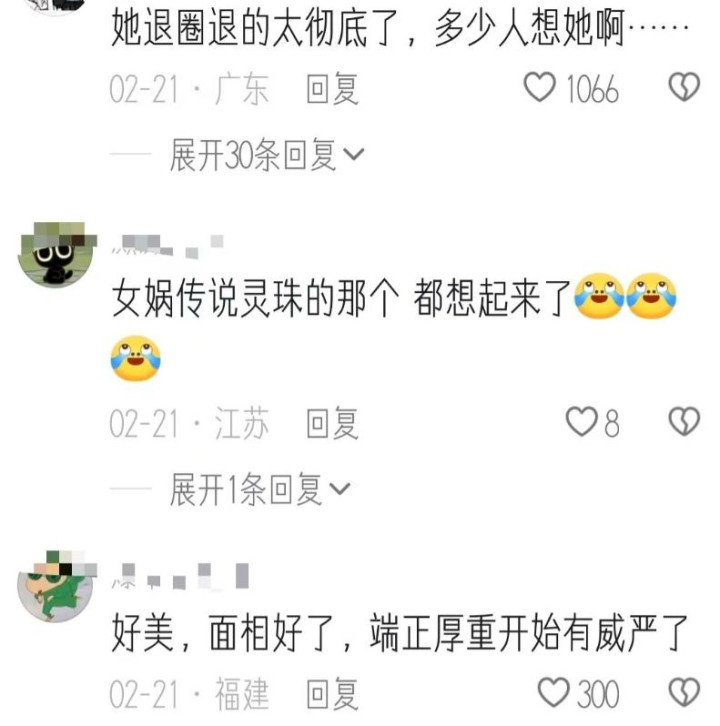
Task: Open blurred username above 女娲传说 comment
Action: pyautogui.click(x=168, y=246)
